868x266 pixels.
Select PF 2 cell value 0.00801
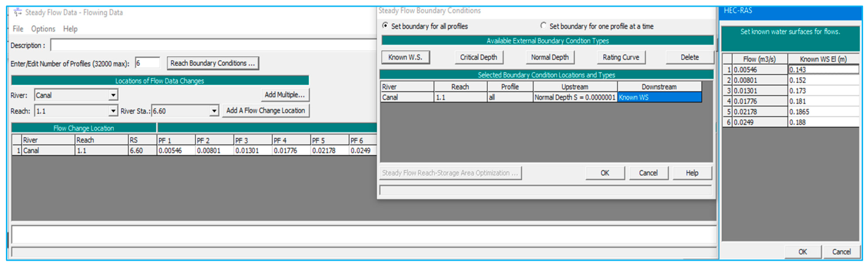point(214,150)
